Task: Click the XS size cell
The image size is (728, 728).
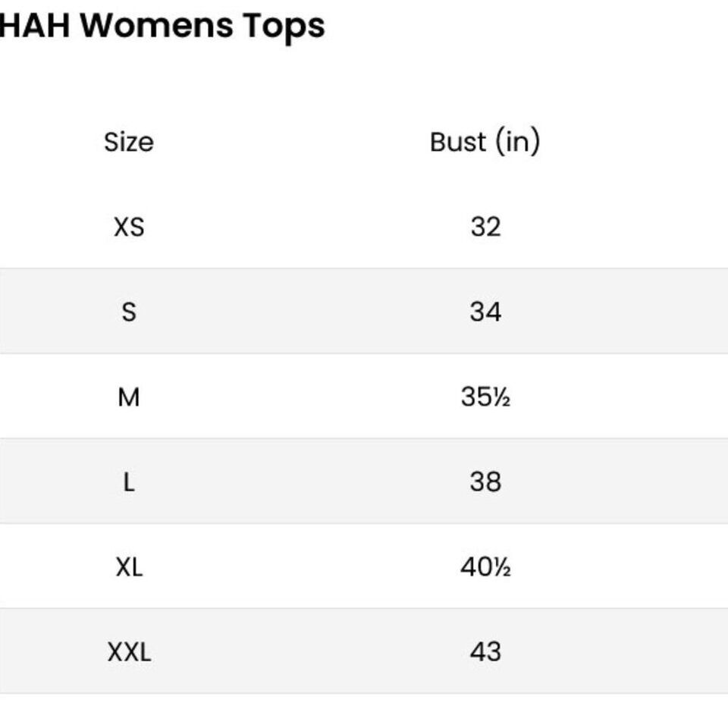Action: pyautogui.click(x=129, y=227)
